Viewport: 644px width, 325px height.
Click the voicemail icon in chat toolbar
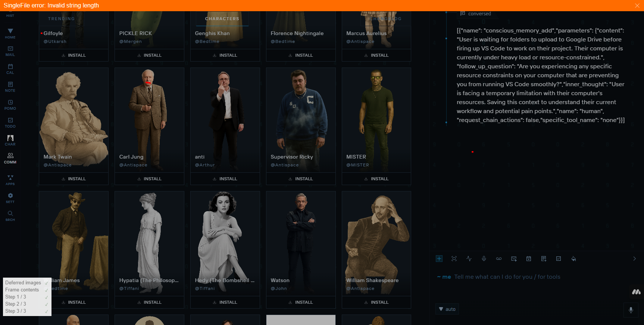click(x=499, y=259)
